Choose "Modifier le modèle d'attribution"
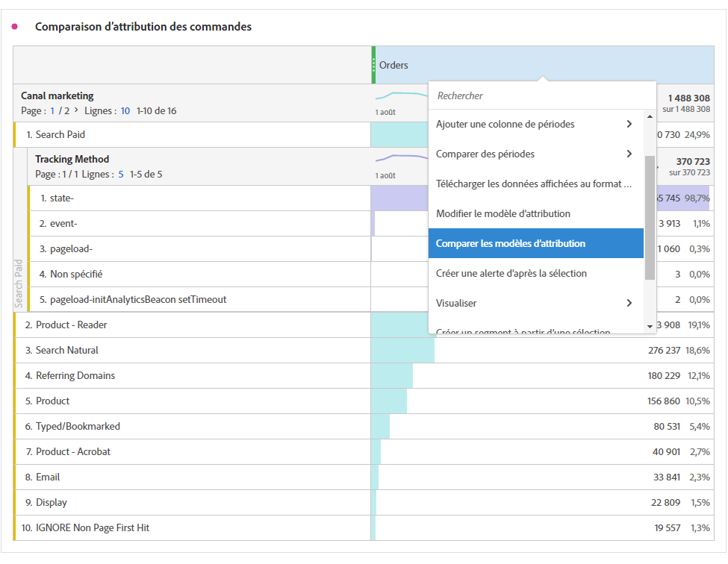Screen dimensions: 728x564 click(x=503, y=213)
